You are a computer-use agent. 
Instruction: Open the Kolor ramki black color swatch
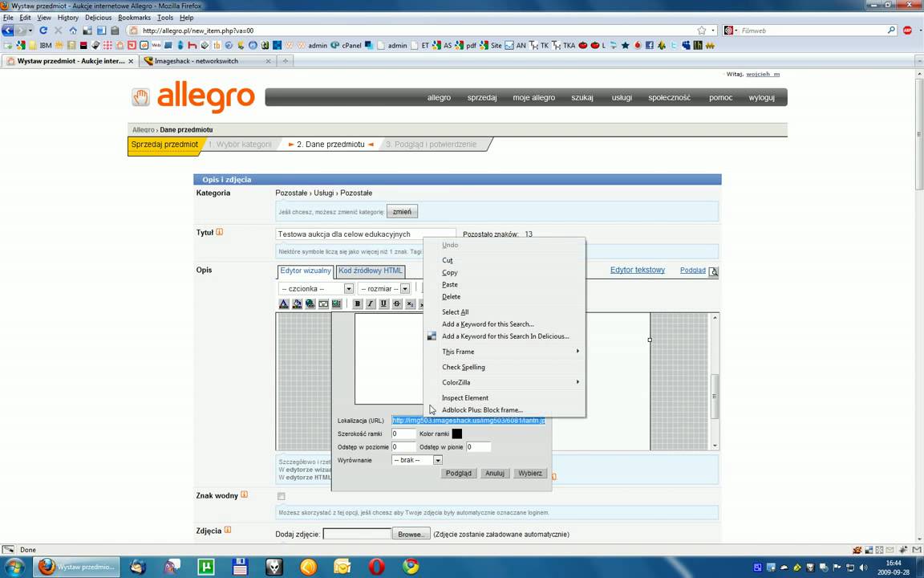point(456,433)
